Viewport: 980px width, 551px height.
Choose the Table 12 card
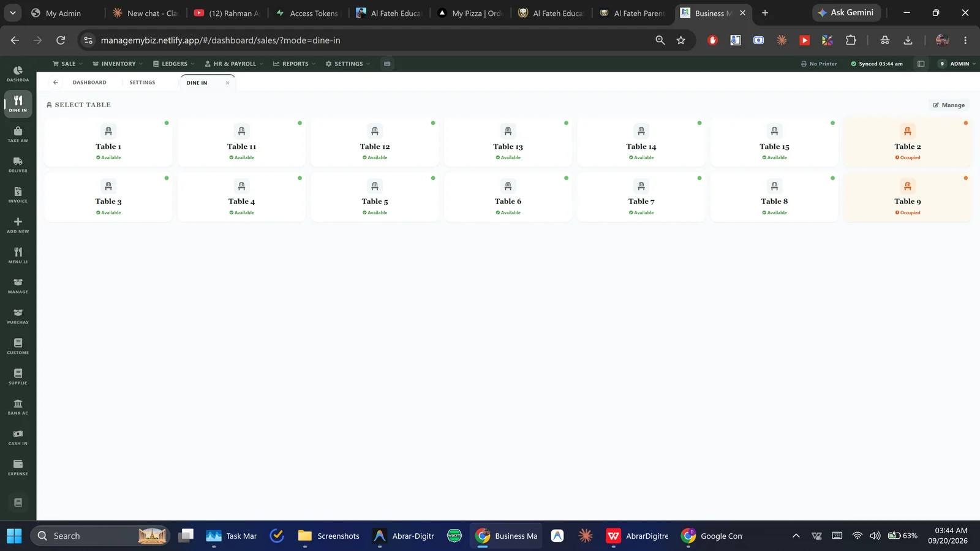click(x=375, y=142)
